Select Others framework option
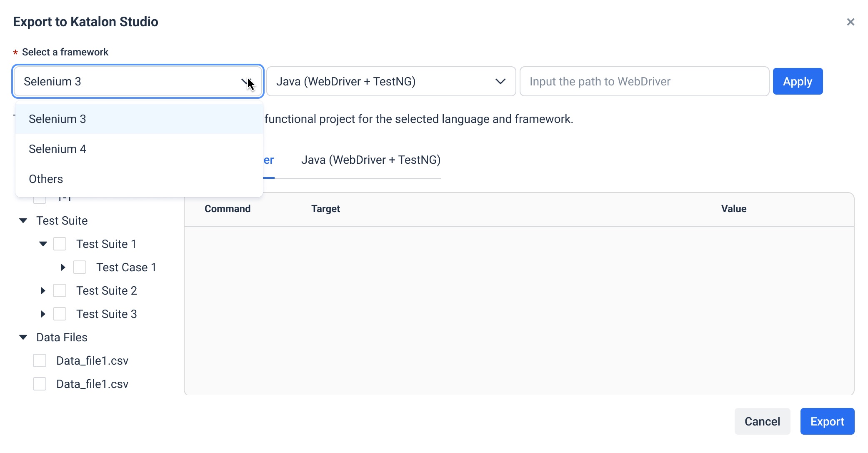 tap(46, 178)
